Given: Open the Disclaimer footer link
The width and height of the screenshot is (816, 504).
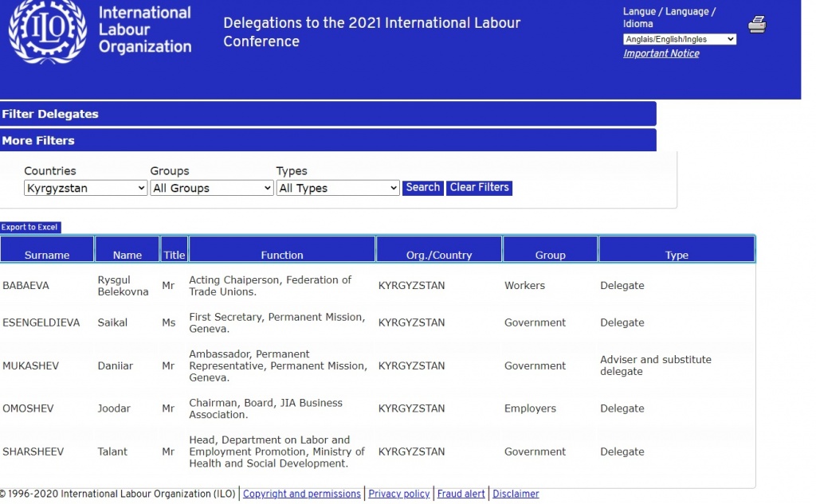Looking at the screenshot, I should [516, 494].
